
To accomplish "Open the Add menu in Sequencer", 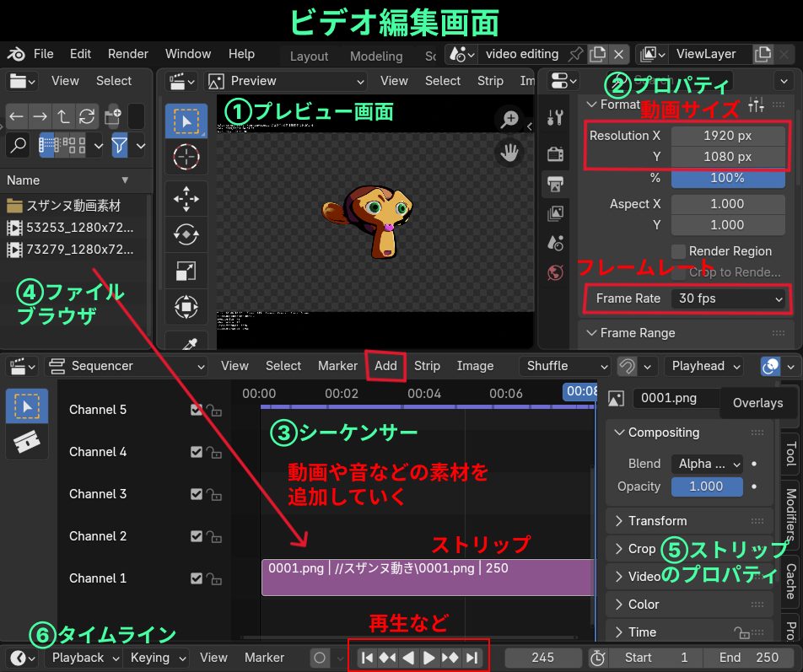I will (385, 366).
